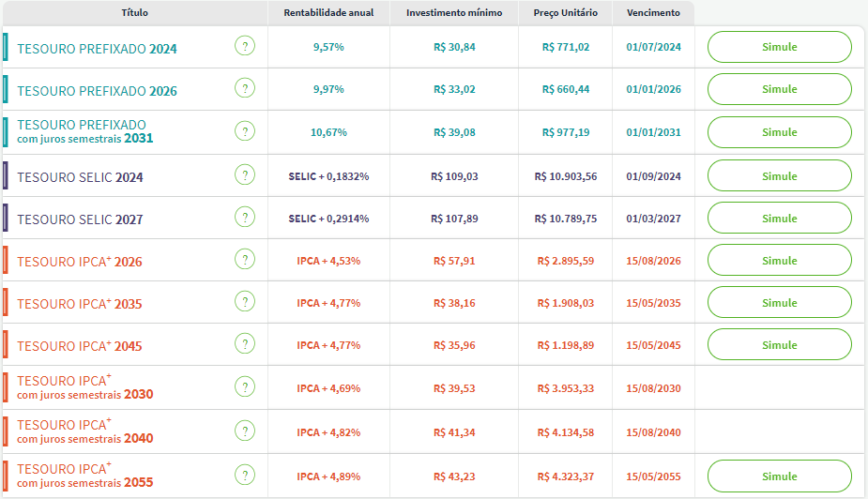Open help icon for Tesouro IPCA+ 2035
The image size is (868, 499).
point(245,301)
